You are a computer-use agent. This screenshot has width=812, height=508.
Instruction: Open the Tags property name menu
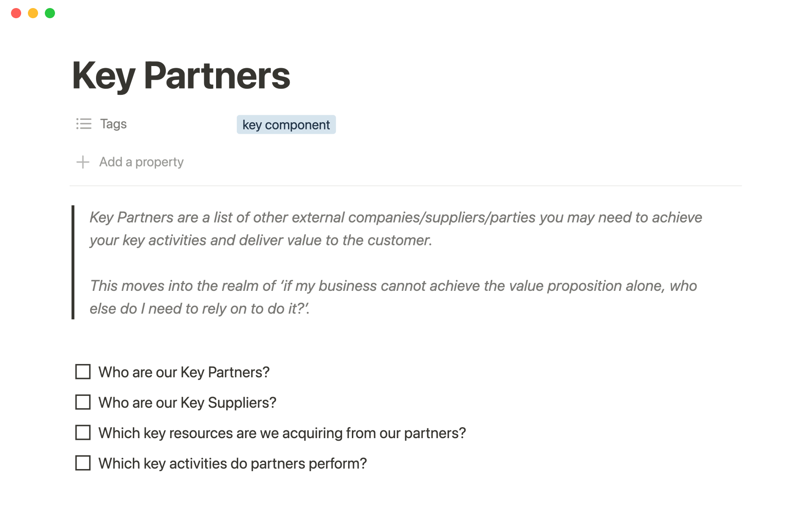[x=113, y=124]
